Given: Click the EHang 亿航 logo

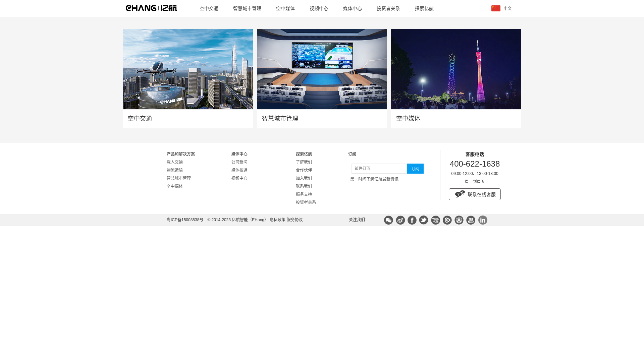Looking at the screenshot, I should click(151, 8).
